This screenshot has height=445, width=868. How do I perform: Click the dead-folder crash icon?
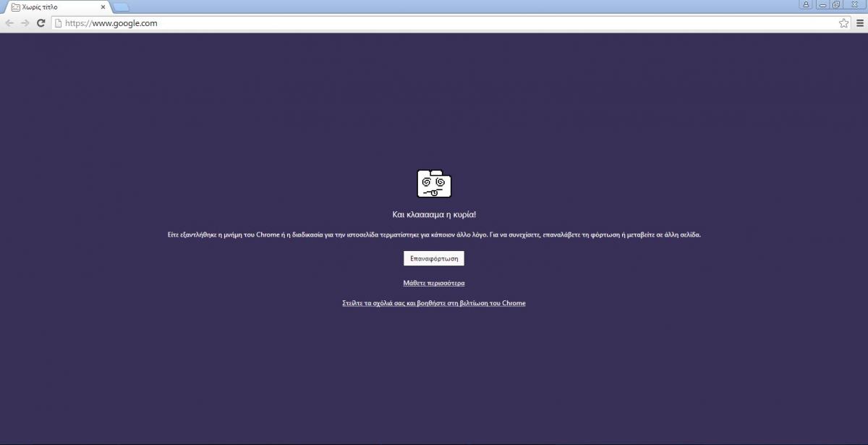pos(434,184)
